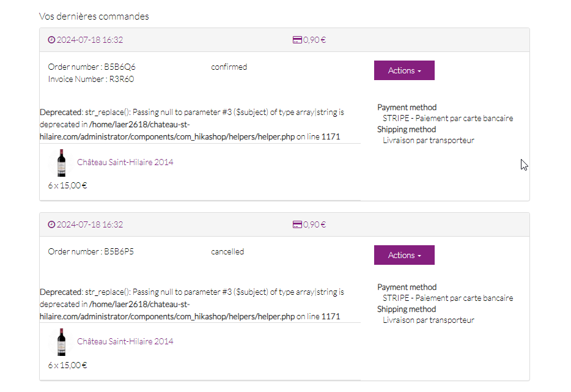Open Actions dropdown for order B5B6P5
The height and width of the screenshot is (392, 571).
click(404, 255)
